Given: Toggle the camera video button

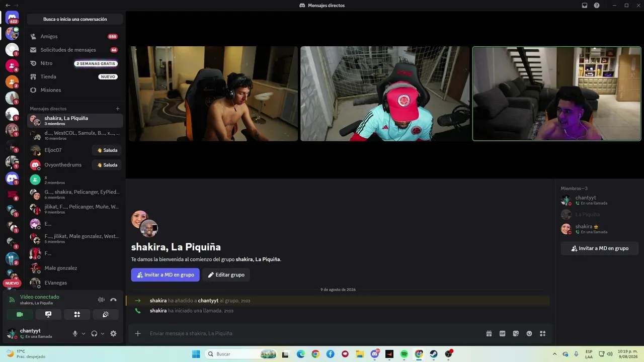Looking at the screenshot, I should coord(20,314).
